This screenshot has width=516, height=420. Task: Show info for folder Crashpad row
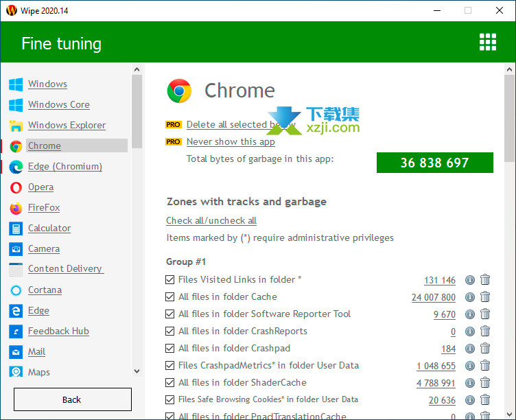click(470, 348)
